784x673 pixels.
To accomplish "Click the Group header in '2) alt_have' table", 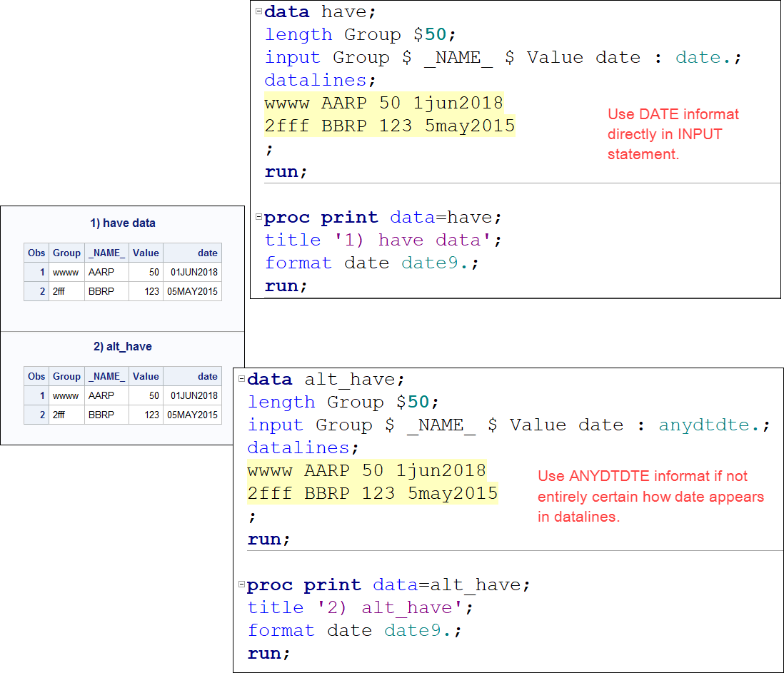I will 66,376.
